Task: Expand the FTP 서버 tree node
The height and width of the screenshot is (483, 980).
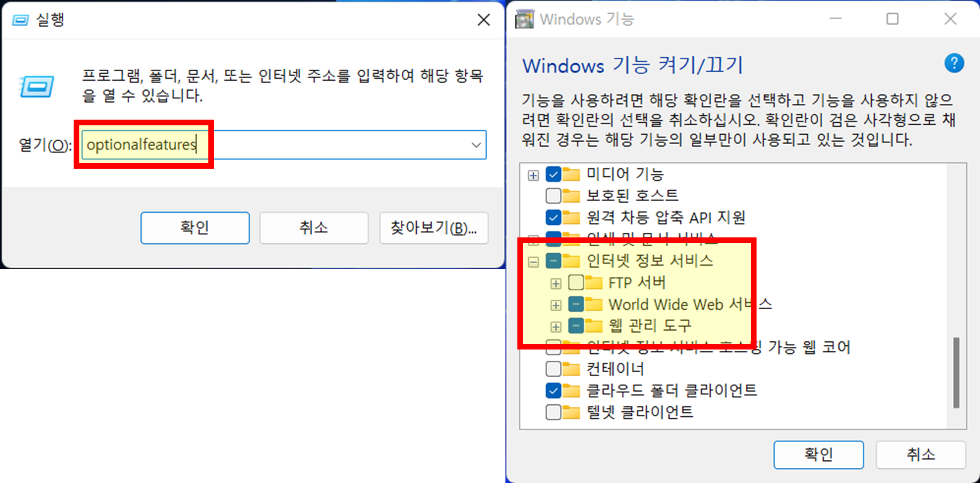Action: tap(556, 283)
